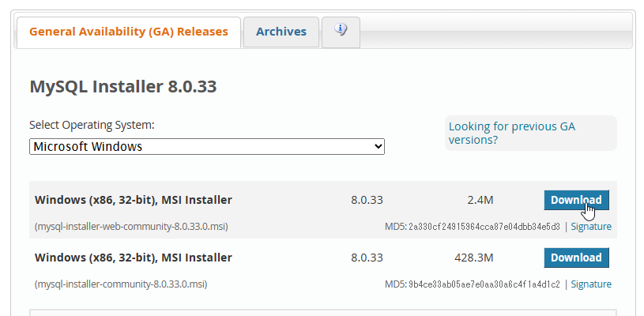Viewport: 644px width, 316px height.
Task: Switch to the Archives tab
Action: (x=281, y=32)
